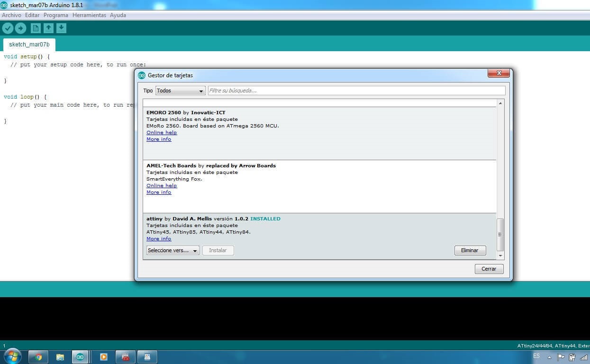
Task: Click the put your setup code comment
Action: tap(78, 64)
